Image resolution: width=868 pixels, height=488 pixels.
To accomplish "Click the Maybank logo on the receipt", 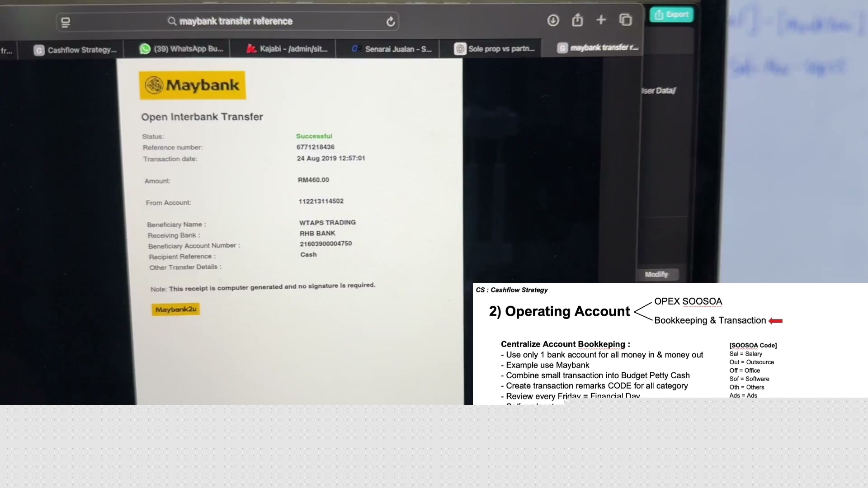I will [193, 85].
